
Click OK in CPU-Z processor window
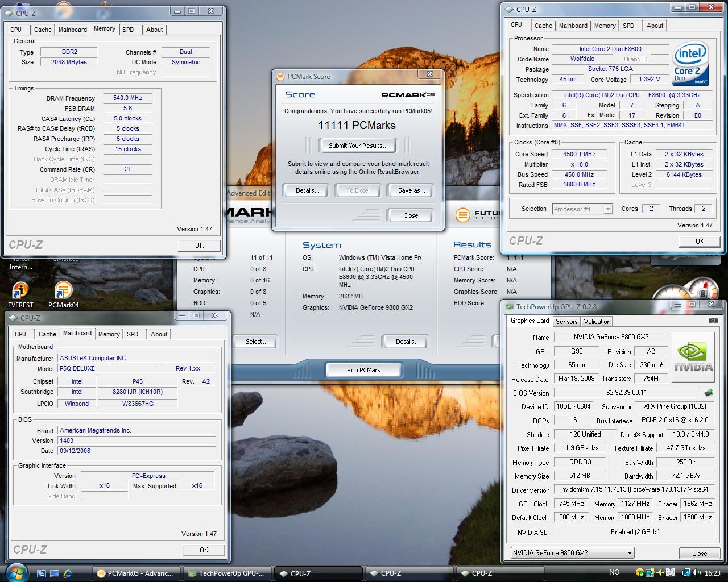700,242
